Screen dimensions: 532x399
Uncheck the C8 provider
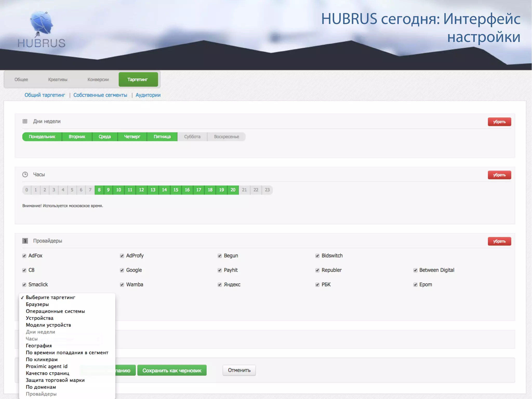tap(24, 270)
